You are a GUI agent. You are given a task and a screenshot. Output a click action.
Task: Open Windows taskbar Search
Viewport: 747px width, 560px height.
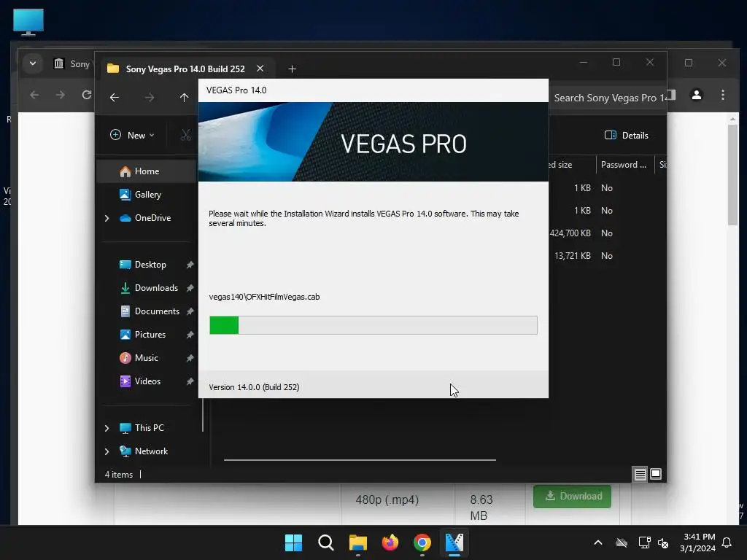(x=326, y=542)
